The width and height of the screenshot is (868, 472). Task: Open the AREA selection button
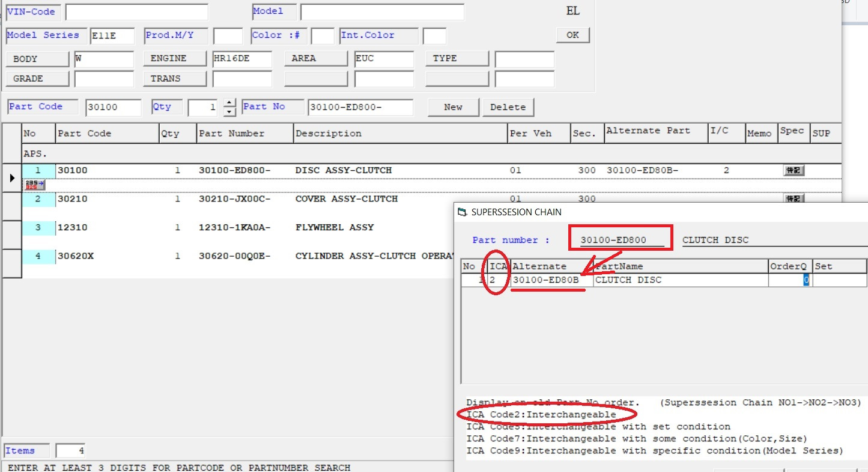click(x=315, y=59)
